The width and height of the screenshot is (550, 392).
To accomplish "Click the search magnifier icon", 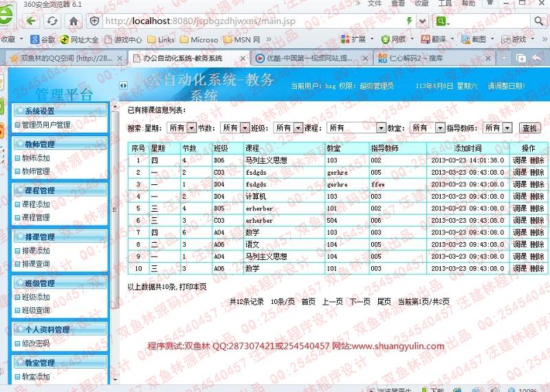I will tap(539, 21).
